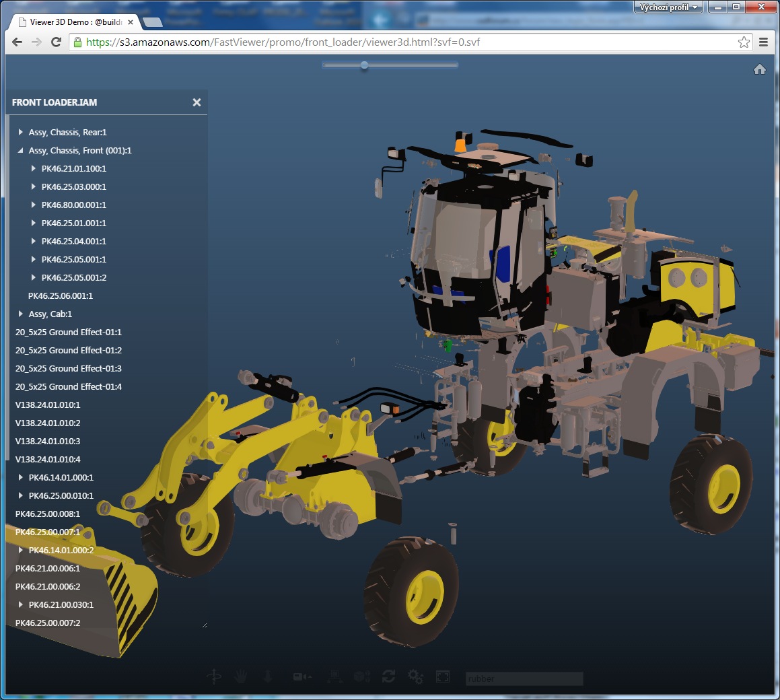Bookmark this page with the star
Image resolution: width=780 pixels, height=700 pixels.
pyautogui.click(x=744, y=42)
